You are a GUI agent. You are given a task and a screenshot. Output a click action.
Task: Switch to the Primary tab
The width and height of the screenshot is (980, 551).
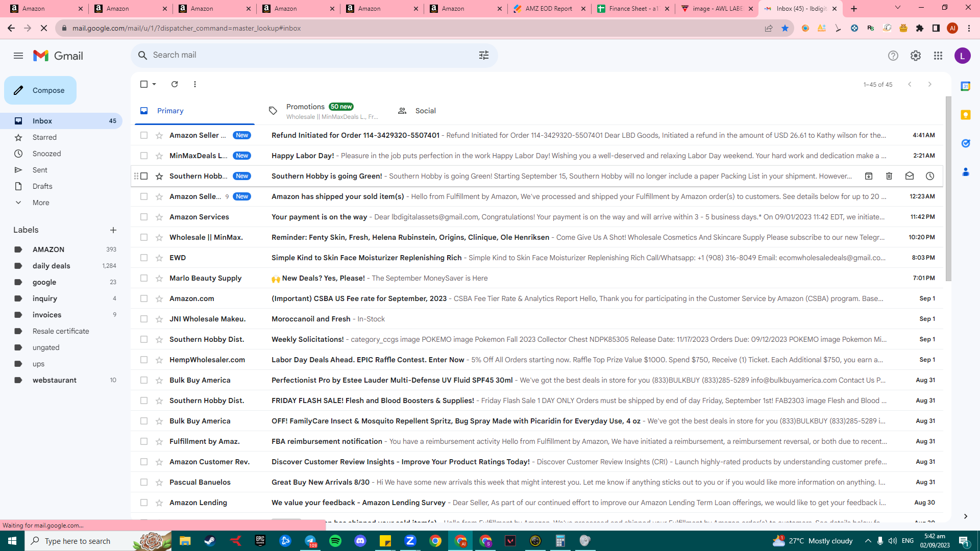[194, 111]
